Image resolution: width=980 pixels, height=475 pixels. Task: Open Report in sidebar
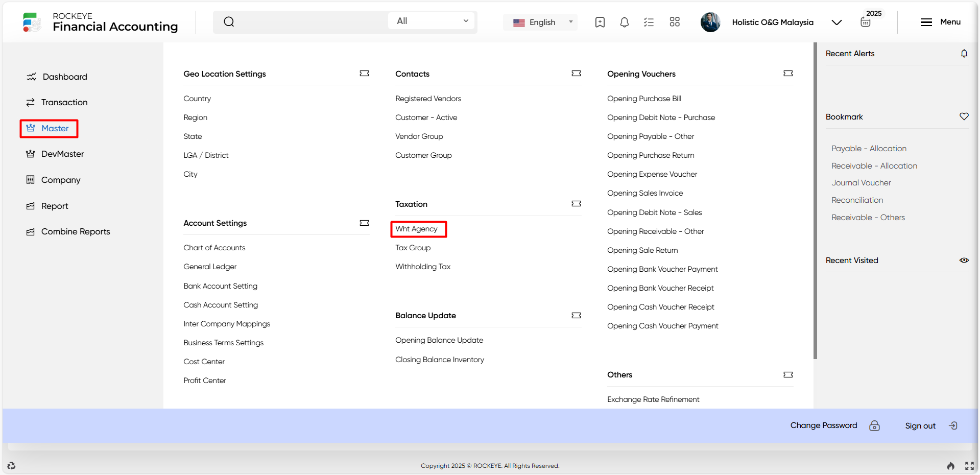click(x=47, y=206)
